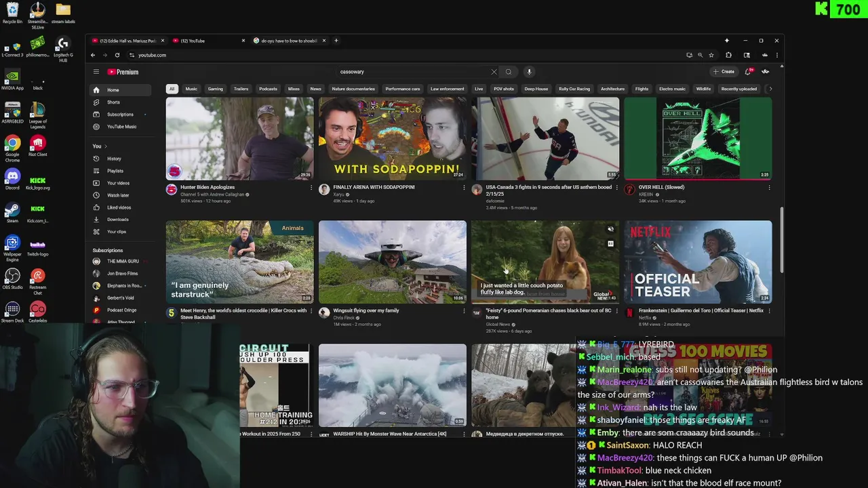Open Downloads in the sidebar
Viewport: 868px width, 488px height.
[x=119, y=220]
